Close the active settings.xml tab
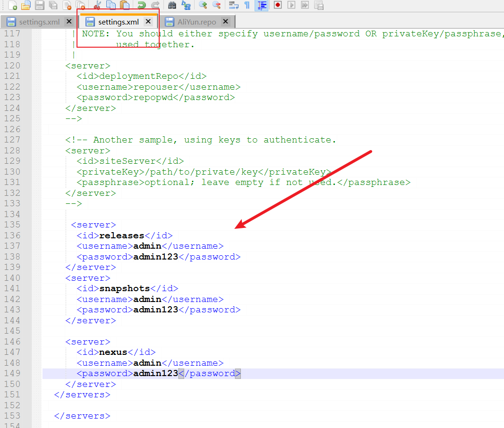The image size is (504, 428). click(x=148, y=22)
